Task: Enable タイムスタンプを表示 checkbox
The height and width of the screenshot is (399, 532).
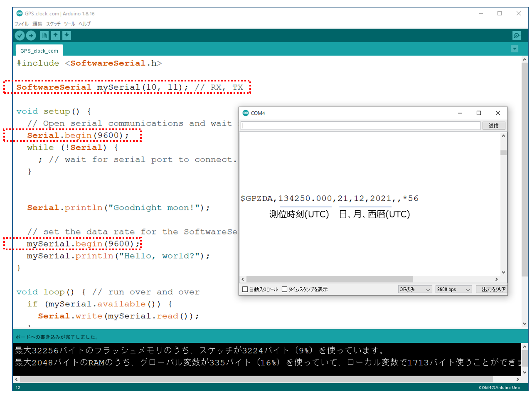Action: [285, 289]
